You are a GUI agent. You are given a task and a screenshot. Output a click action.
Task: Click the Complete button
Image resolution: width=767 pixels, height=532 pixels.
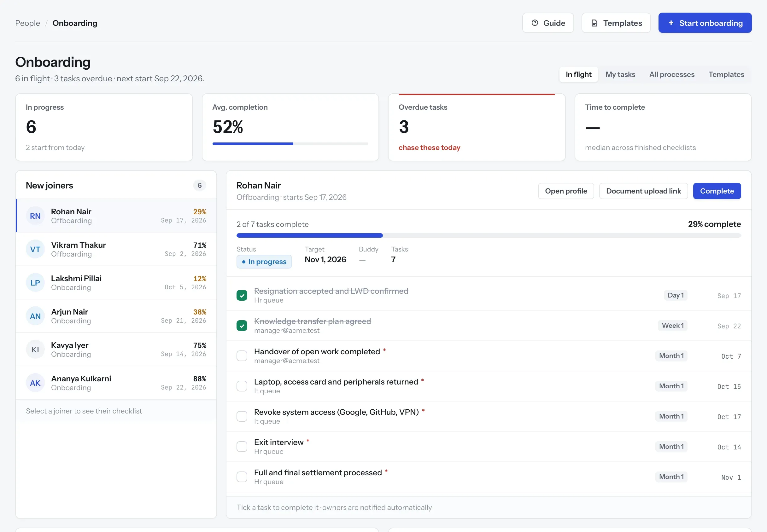[x=717, y=191]
